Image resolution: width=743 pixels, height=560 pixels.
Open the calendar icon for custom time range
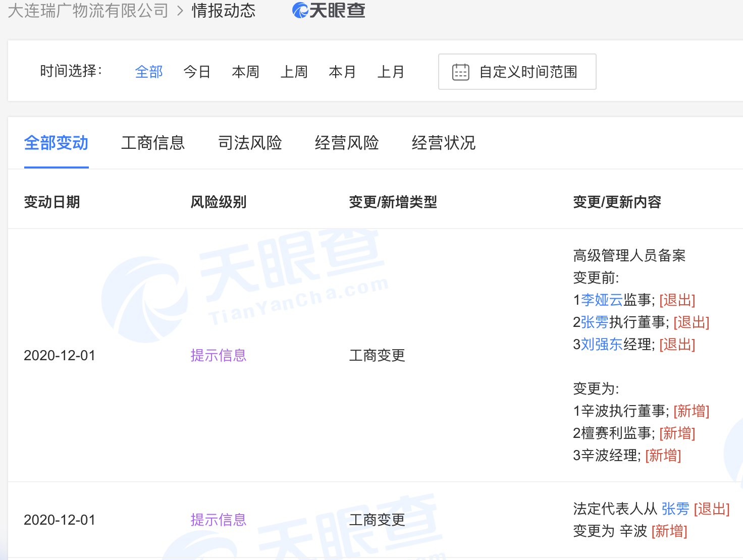pyautogui.click(x=460, y=72)
